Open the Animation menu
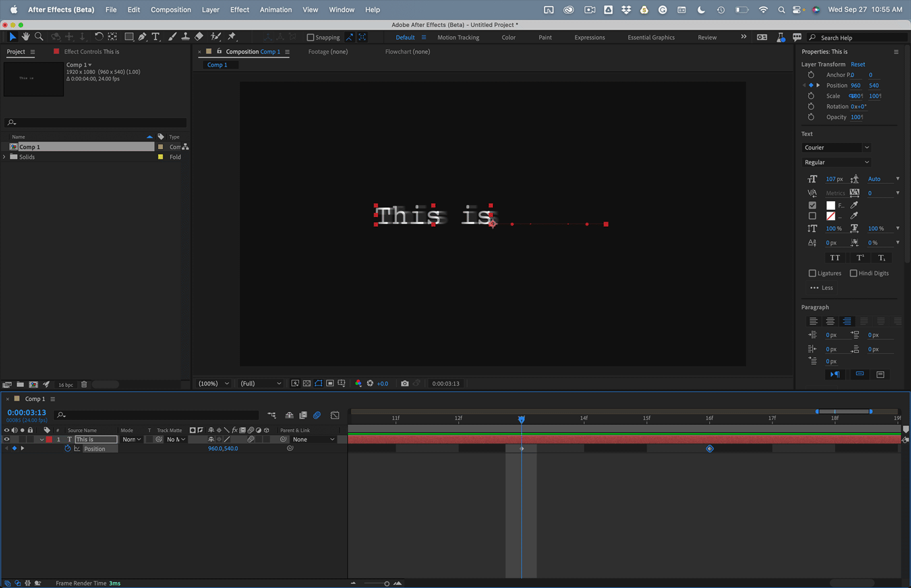The height and width of the screenshot is (588, 911). click(276, 10)
